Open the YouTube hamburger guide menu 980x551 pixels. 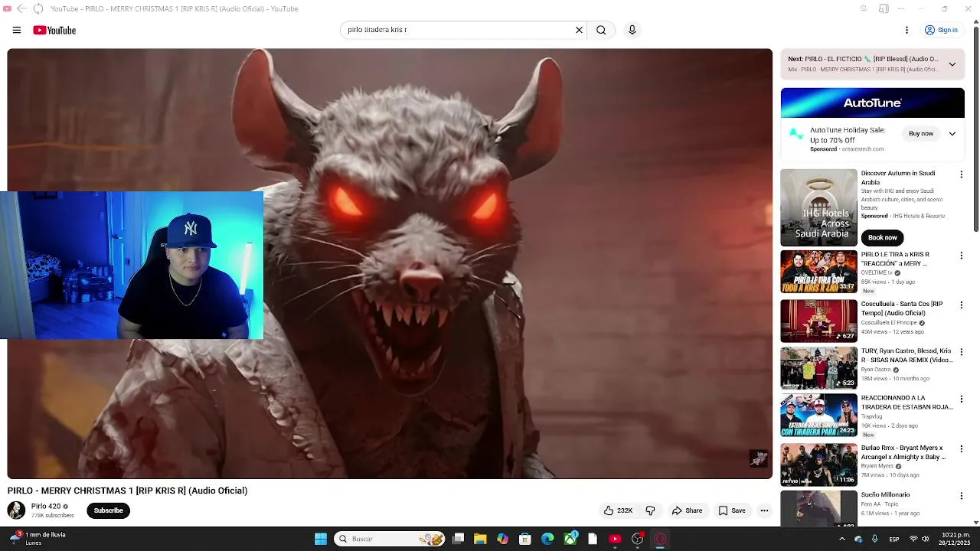tap(17, 30)
